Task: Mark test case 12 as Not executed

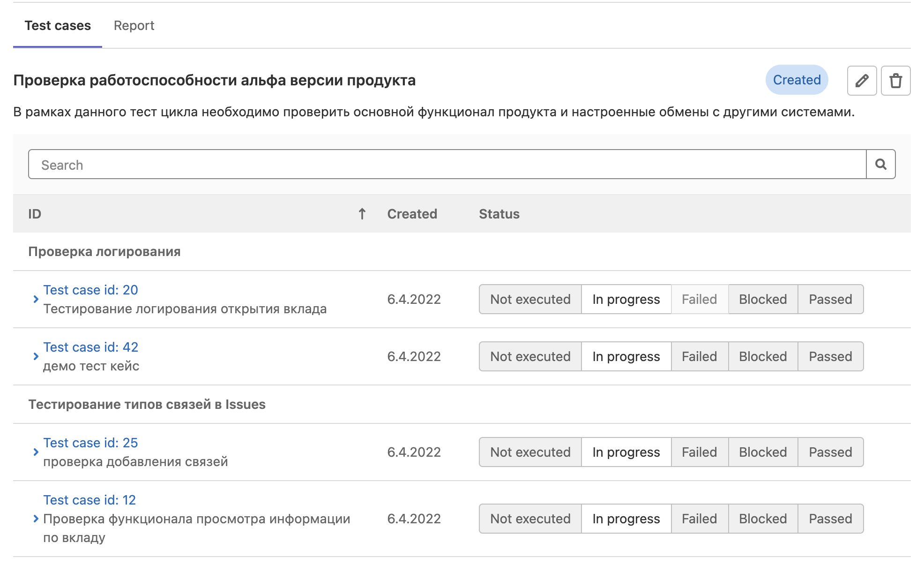Action: click(x=530, y=519)
